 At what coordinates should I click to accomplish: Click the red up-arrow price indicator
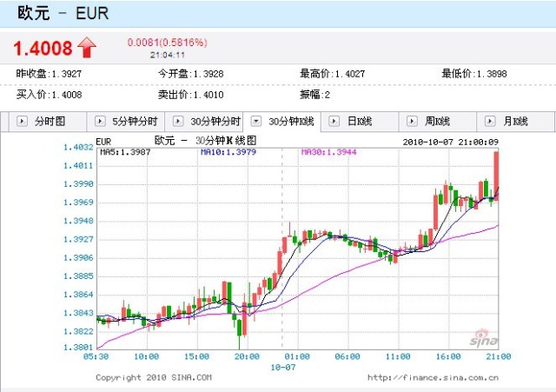(x=86, y=47)
